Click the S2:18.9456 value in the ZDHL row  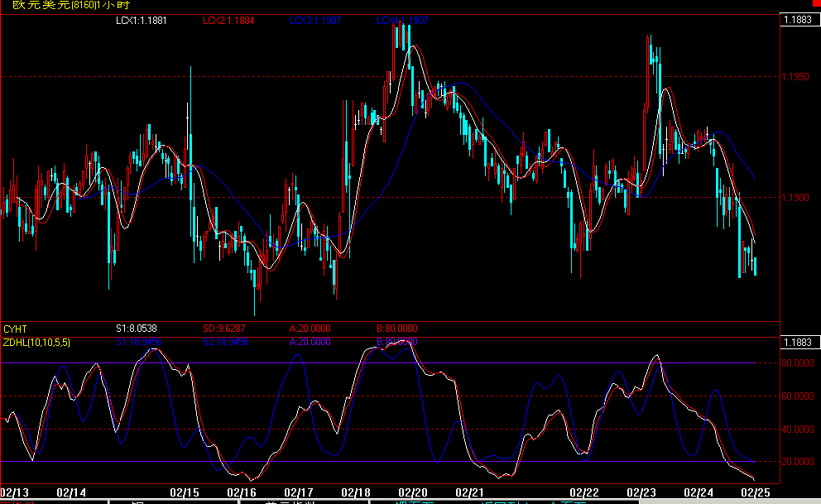tap(226, 342)
